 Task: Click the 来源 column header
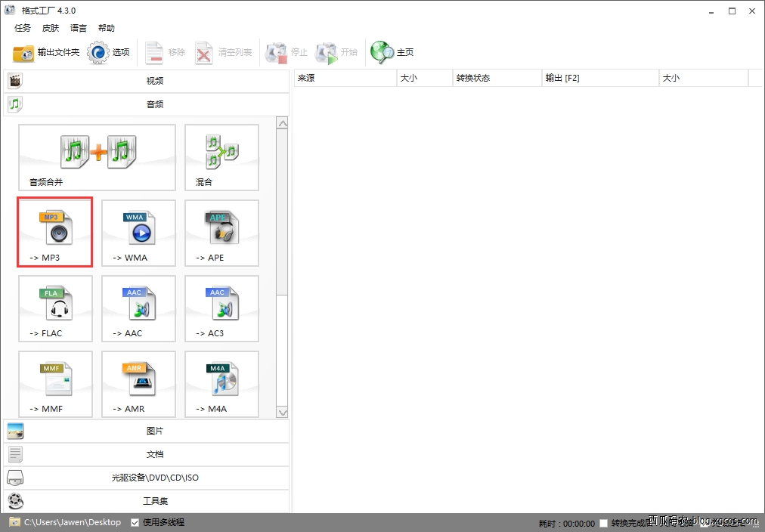coord(344,78)
